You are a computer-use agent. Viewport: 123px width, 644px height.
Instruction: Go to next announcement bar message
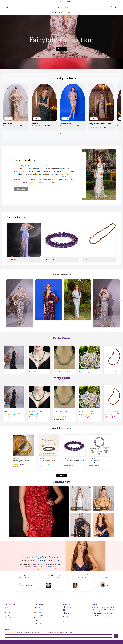point(118,2)
